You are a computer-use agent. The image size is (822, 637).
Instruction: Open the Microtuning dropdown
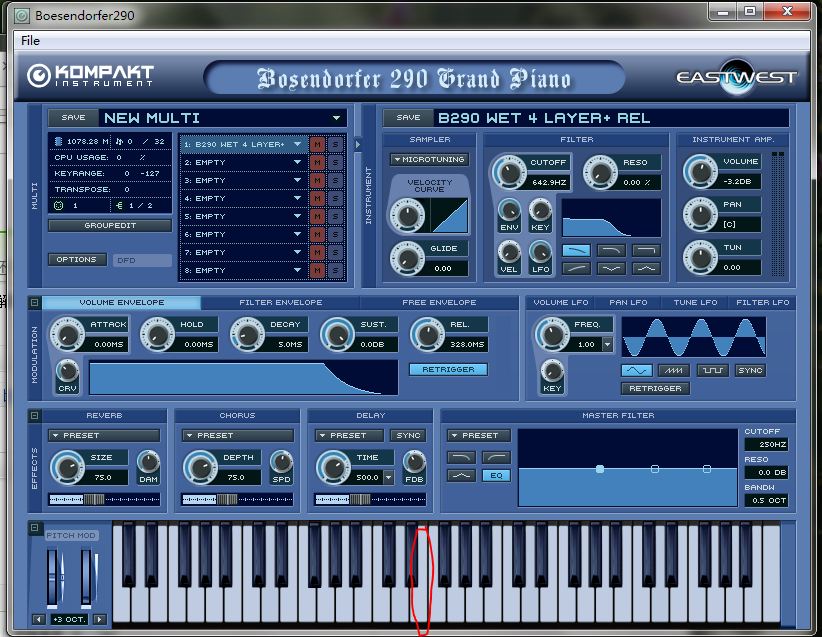429,159
